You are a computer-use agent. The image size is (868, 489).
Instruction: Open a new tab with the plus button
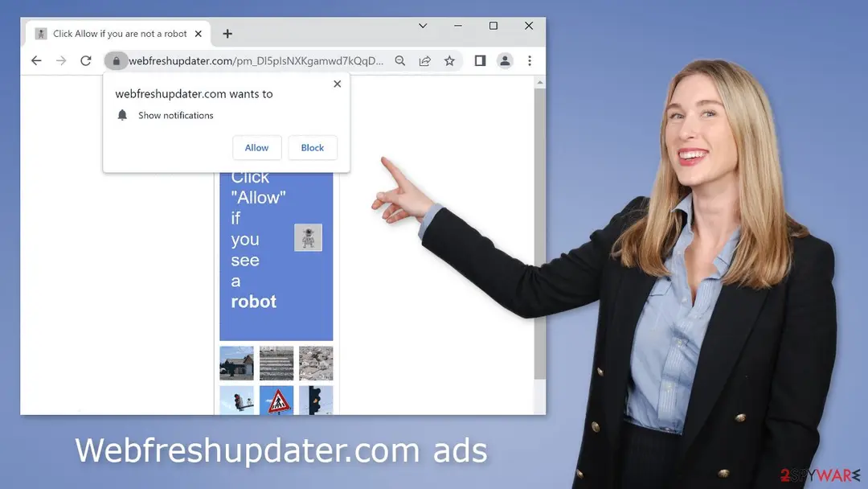pos(227,34)
